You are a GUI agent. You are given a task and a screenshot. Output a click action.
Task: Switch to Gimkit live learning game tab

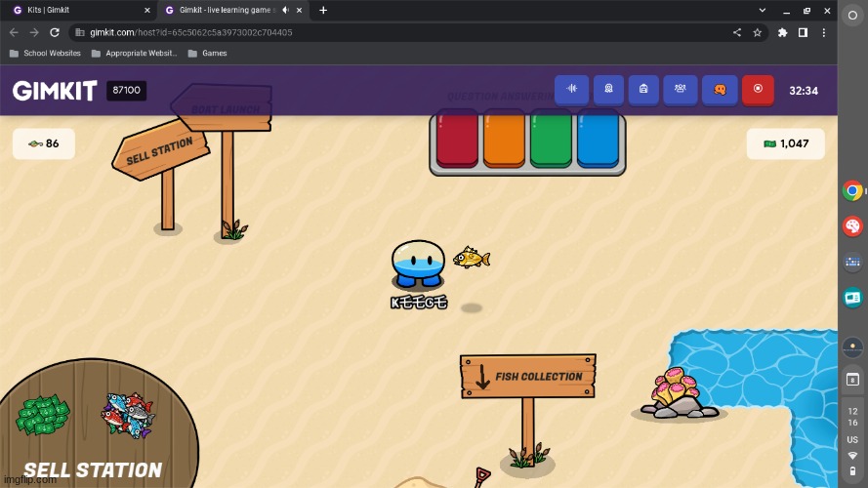[x=225, y=10]
